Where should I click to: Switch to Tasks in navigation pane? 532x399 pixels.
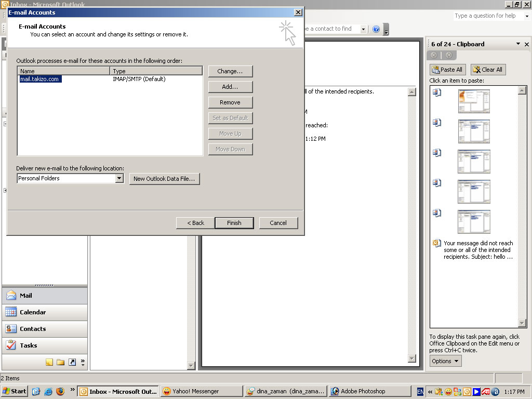pos(45,345)
